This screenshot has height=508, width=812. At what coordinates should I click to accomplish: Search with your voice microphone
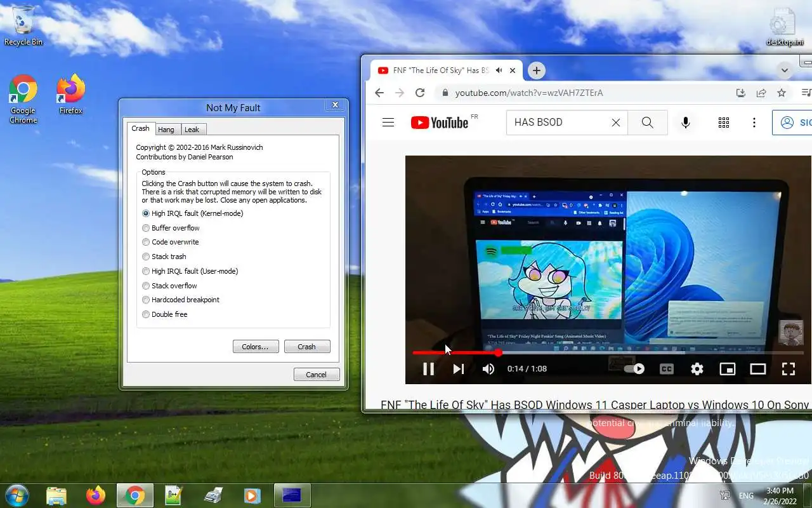(x=686, y=123)
